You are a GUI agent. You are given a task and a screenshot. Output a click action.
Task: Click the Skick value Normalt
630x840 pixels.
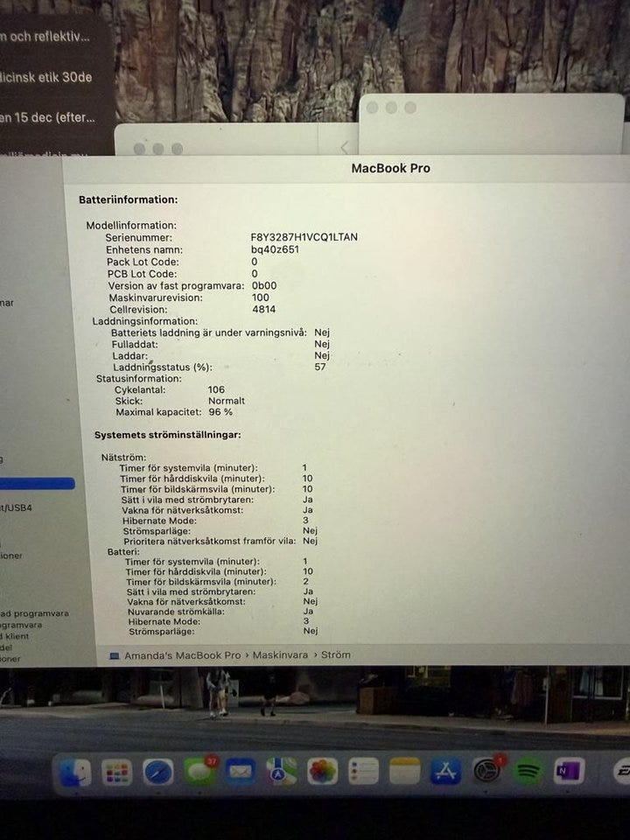pyautogui.click(x=227, y=401)
